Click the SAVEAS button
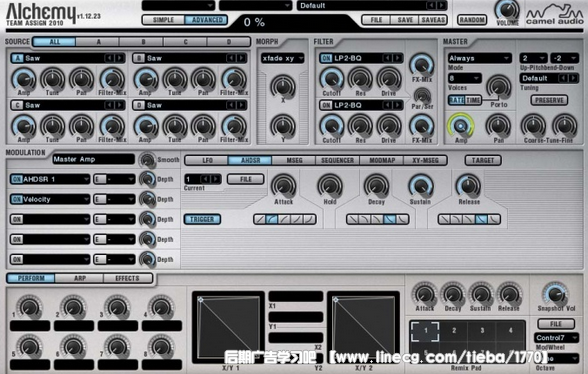 [433, 20]
